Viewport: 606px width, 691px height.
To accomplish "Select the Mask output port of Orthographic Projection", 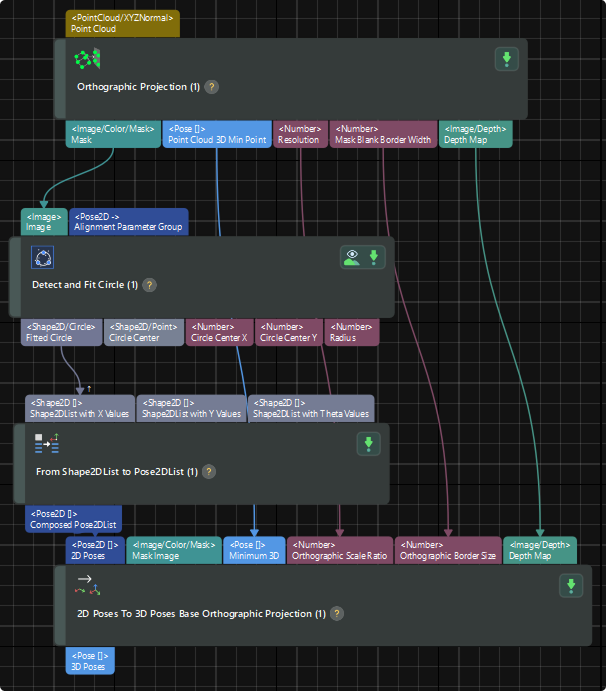I will tap(113, 134).
